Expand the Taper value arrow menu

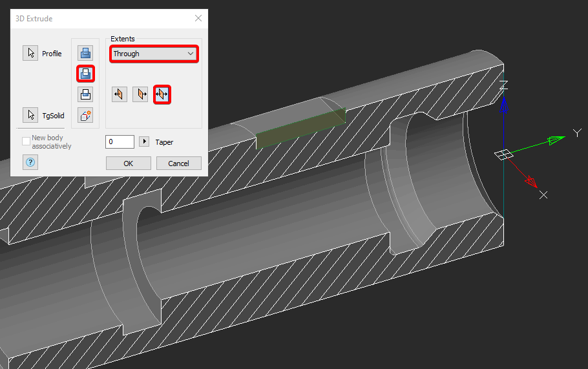point(144,142)
